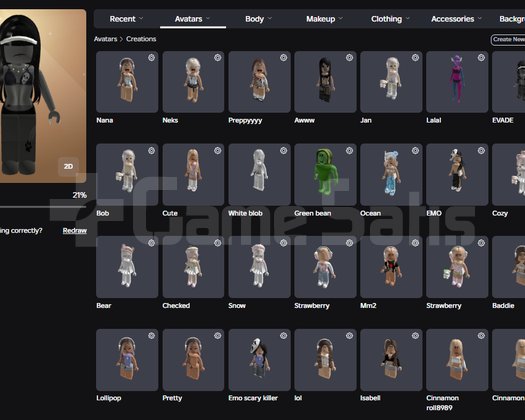Click gear icon on Emo scary killer
Image resolution: width=525 pixels, height=420 pixels.
tap(283, 336)
